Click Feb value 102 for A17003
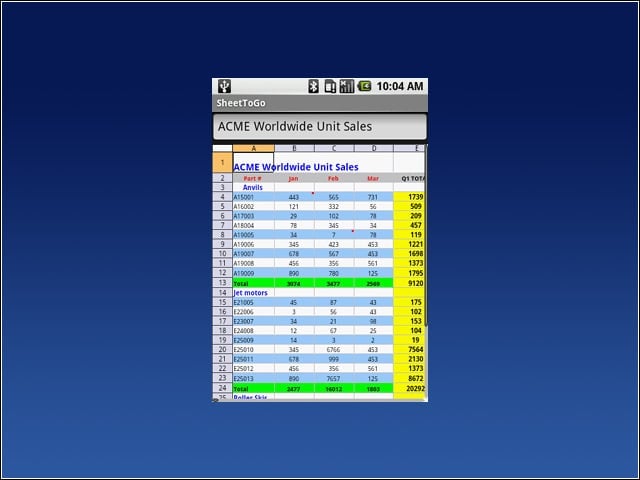Viewport: 640px width, 480px height. [x=334, y=216]
